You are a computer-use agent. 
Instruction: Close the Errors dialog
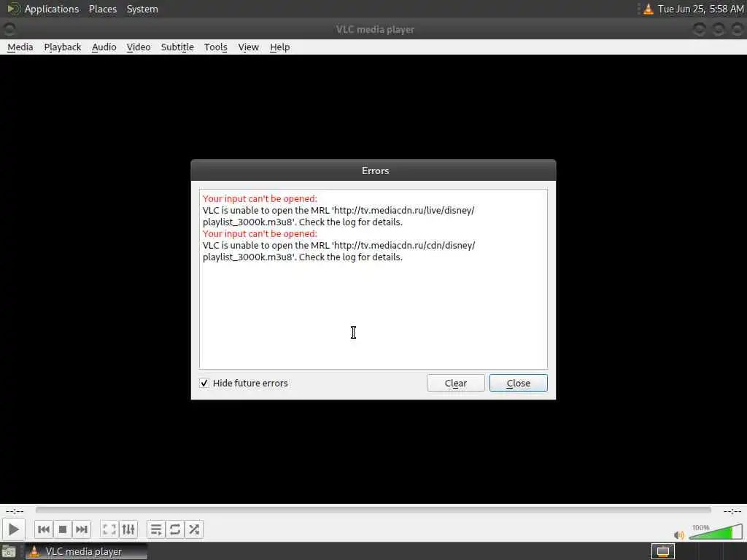point(519,383)
